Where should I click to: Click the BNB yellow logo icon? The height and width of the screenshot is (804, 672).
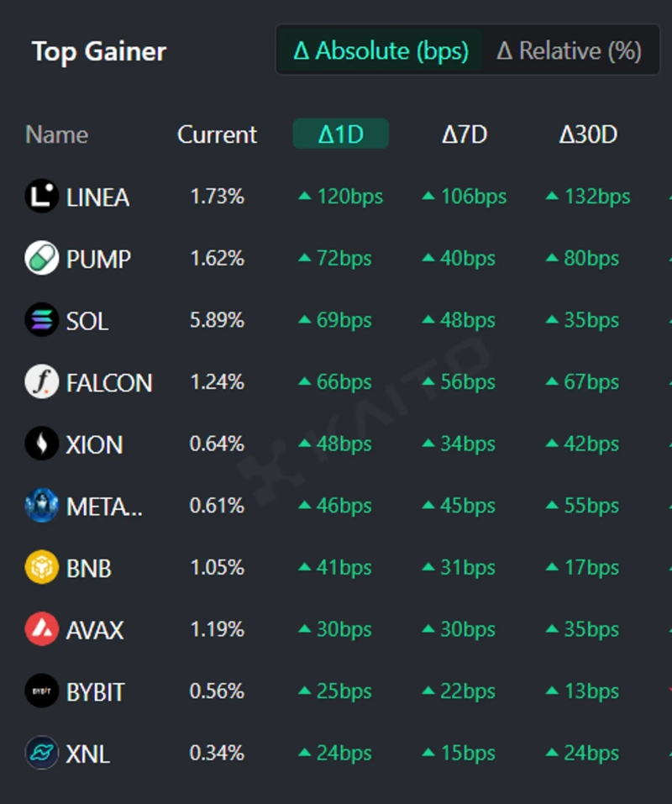click(41, 568)
